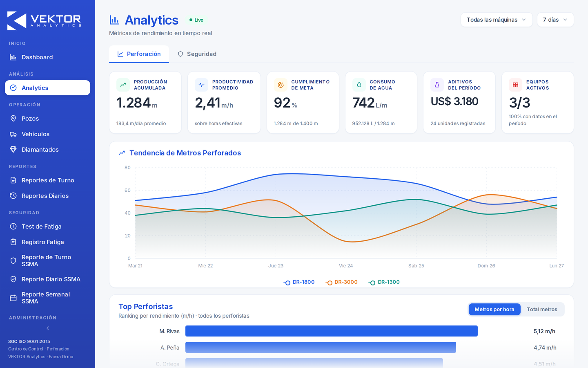Click the Diamantados gem icon
The height and width of the screenshot is (368, 588).
click(13, 150)
